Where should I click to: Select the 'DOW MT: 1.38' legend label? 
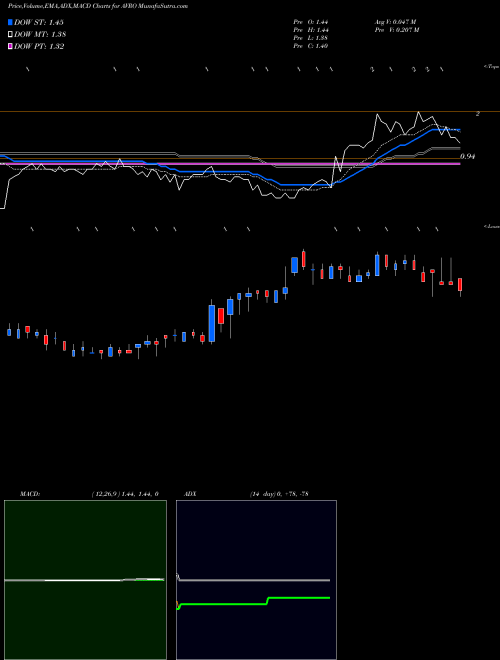40,35
